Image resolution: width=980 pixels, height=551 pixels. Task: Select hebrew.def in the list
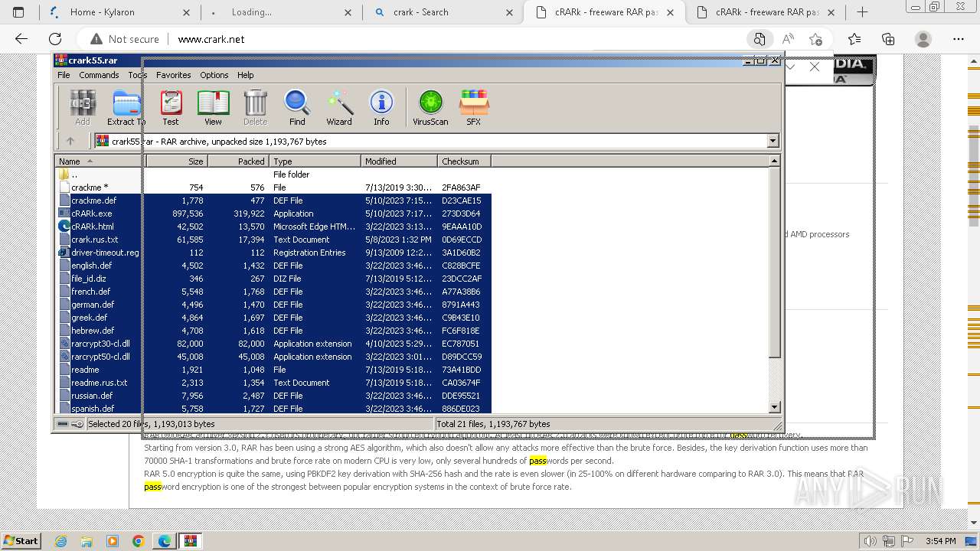pos(274,331)
